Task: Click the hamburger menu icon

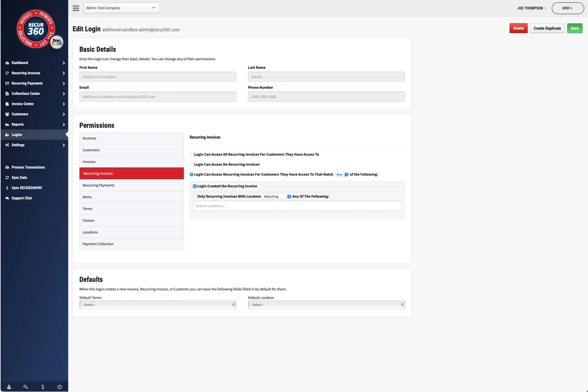Action: [76, 8]
